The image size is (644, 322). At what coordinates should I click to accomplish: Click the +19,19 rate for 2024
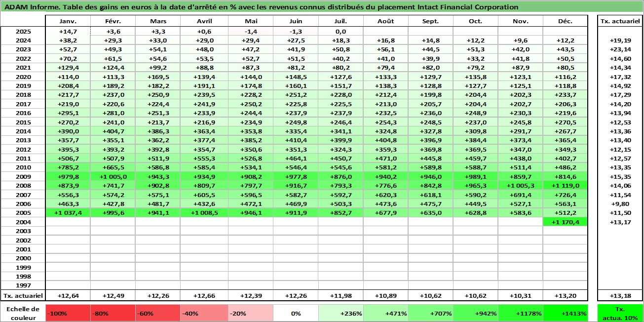coord(620,40)
